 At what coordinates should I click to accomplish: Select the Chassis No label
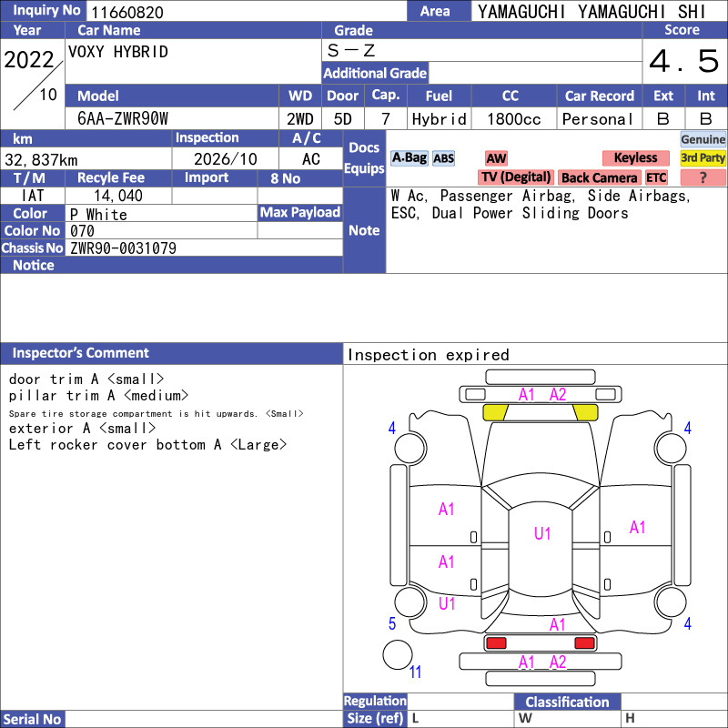(33, 248)
